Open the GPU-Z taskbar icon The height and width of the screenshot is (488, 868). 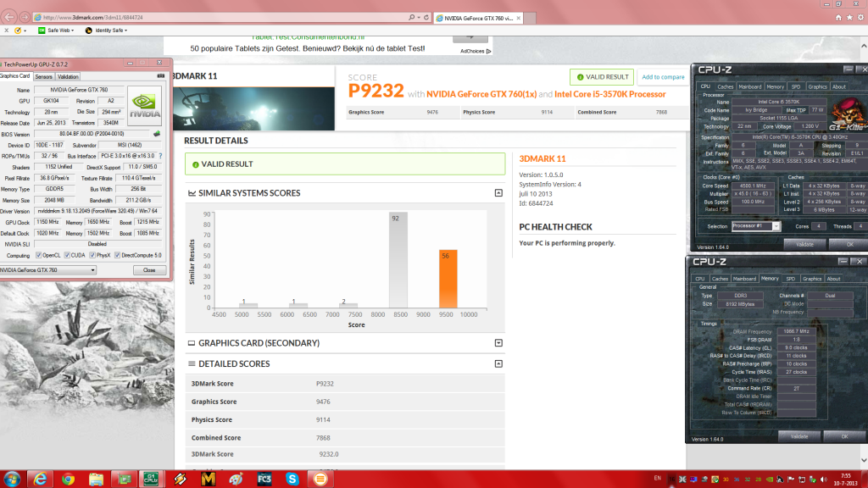click(x=124, y=480)
